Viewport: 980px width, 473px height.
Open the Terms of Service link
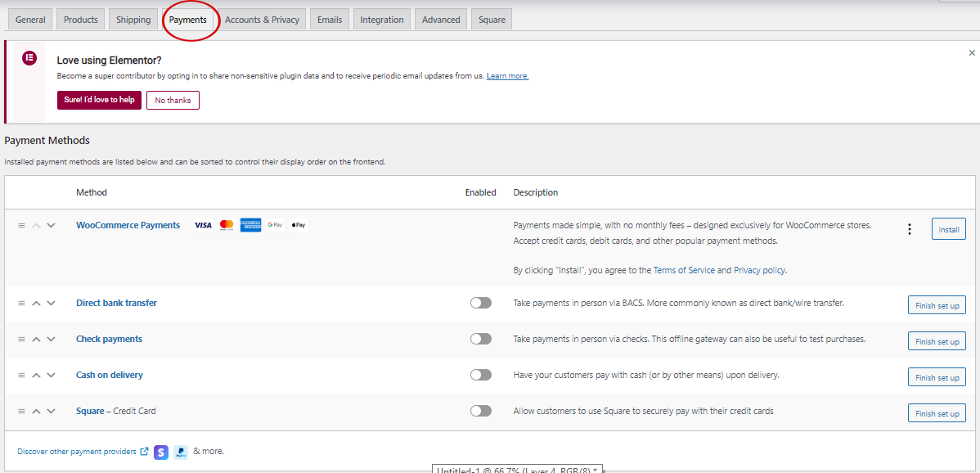[685, 271]
